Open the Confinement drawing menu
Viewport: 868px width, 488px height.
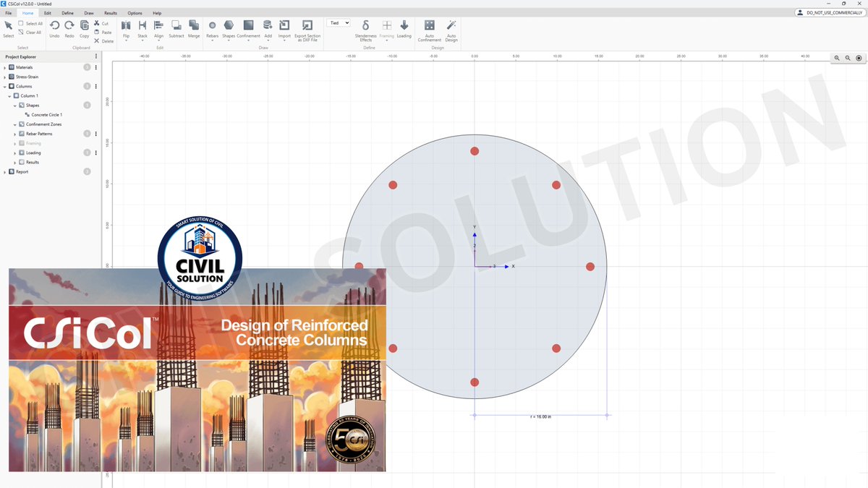[249, 30]
